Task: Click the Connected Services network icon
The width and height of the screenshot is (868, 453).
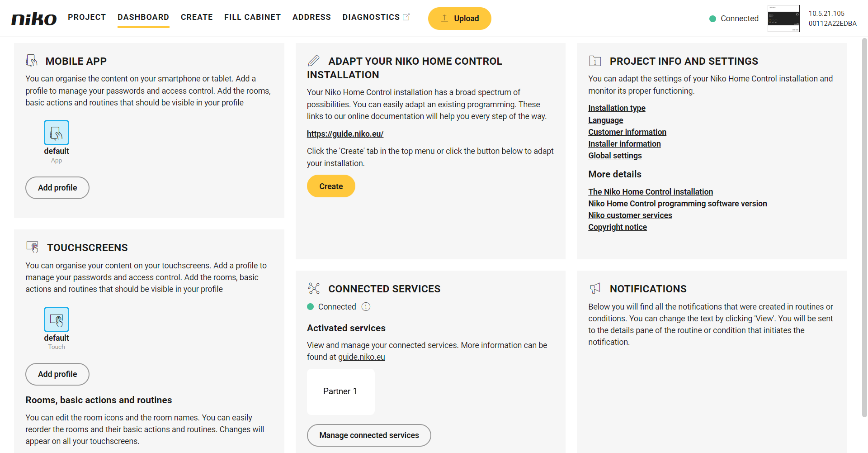Action: (313, 288)
